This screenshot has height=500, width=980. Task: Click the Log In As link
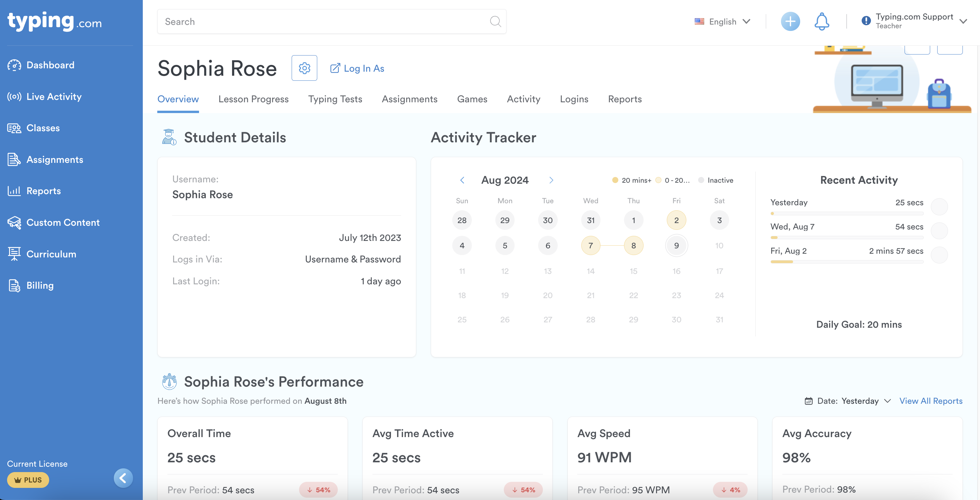click(x=356, y=68)
